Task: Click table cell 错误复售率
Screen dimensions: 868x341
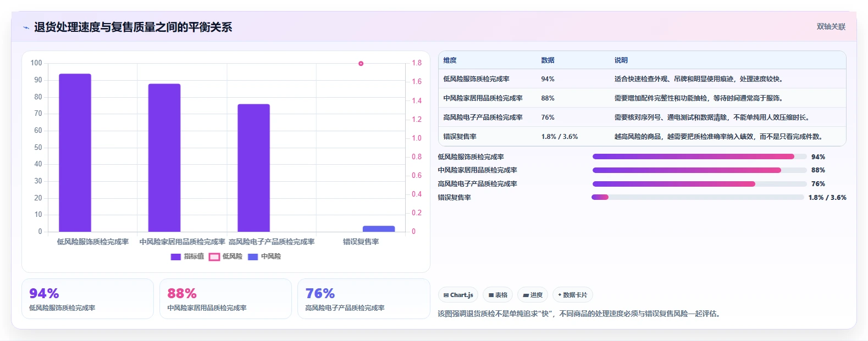Action: [x=460, y=137]
